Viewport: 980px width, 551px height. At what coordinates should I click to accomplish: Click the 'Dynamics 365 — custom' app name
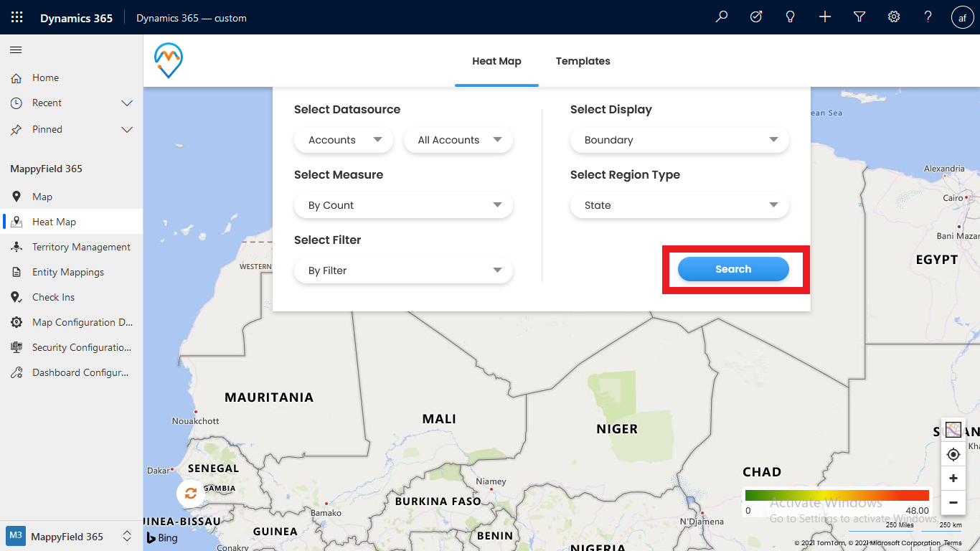[192, 18]
